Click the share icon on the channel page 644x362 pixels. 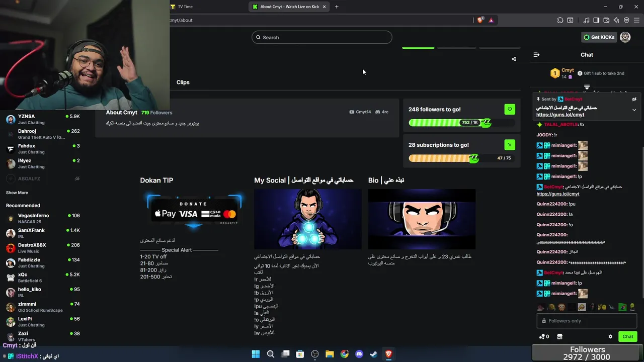[x=514, y=59]
